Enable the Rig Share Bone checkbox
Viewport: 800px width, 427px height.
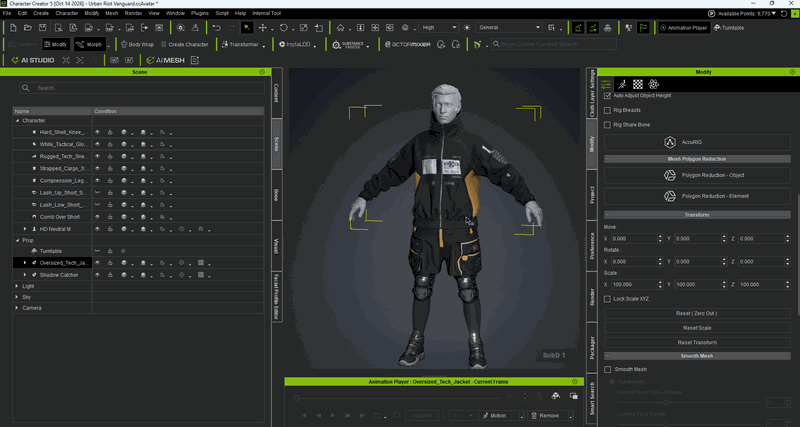(x=607, y=124)
